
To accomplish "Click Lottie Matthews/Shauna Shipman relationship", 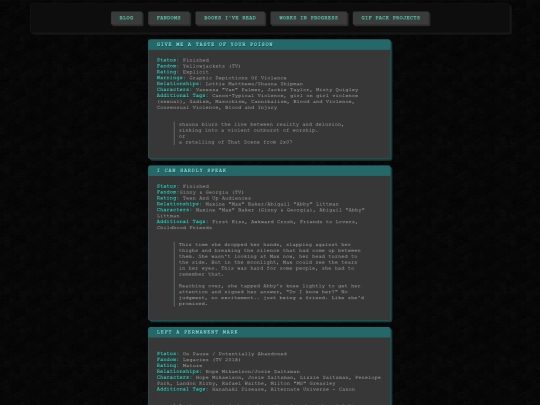I will [254, 84].
